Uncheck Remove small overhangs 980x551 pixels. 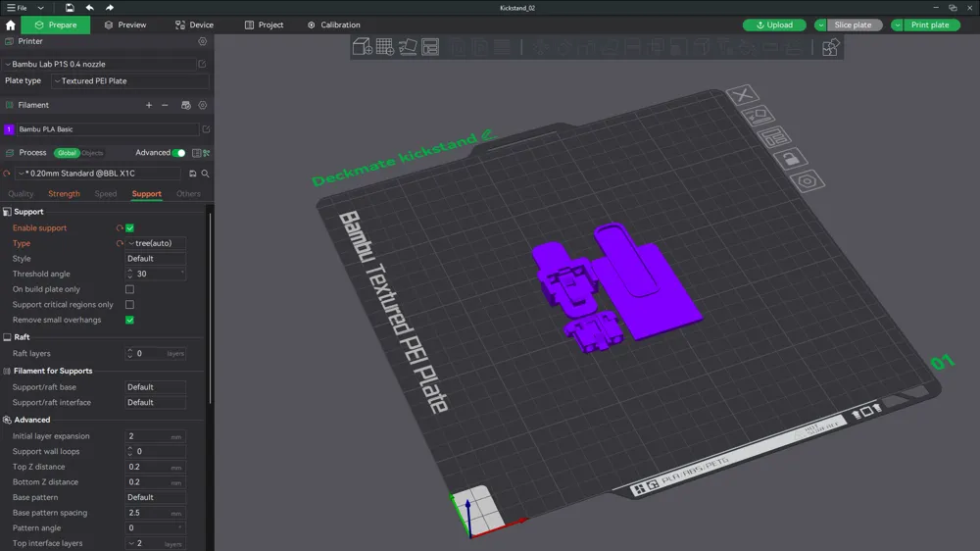[x=130, y=321]
